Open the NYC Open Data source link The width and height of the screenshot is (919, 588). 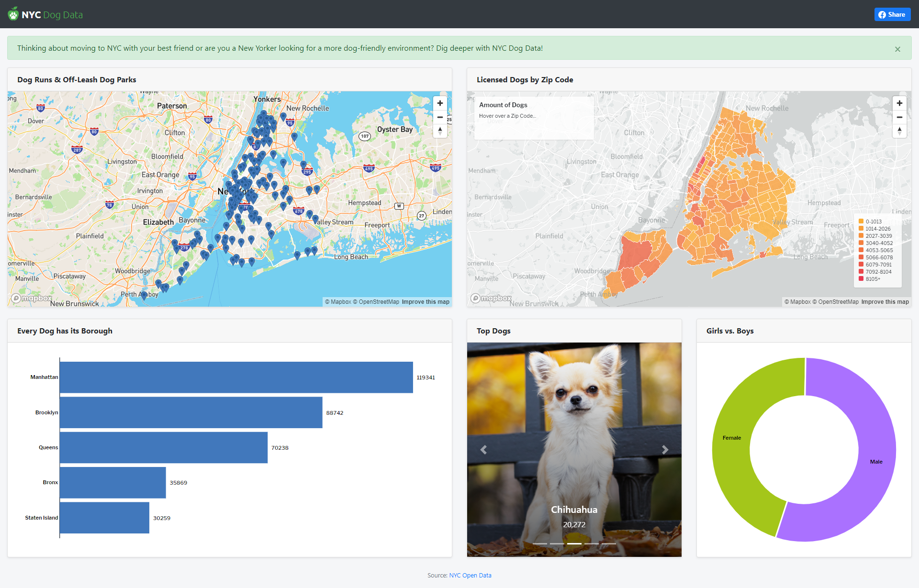(x=470, y=576)
